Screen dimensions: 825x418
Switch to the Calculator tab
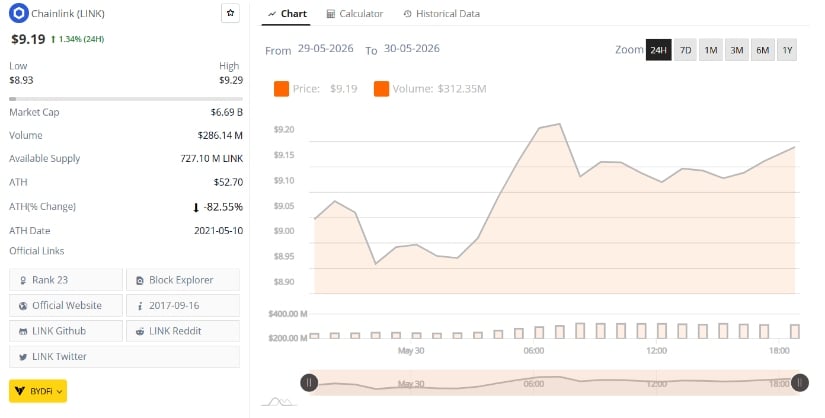355,14
